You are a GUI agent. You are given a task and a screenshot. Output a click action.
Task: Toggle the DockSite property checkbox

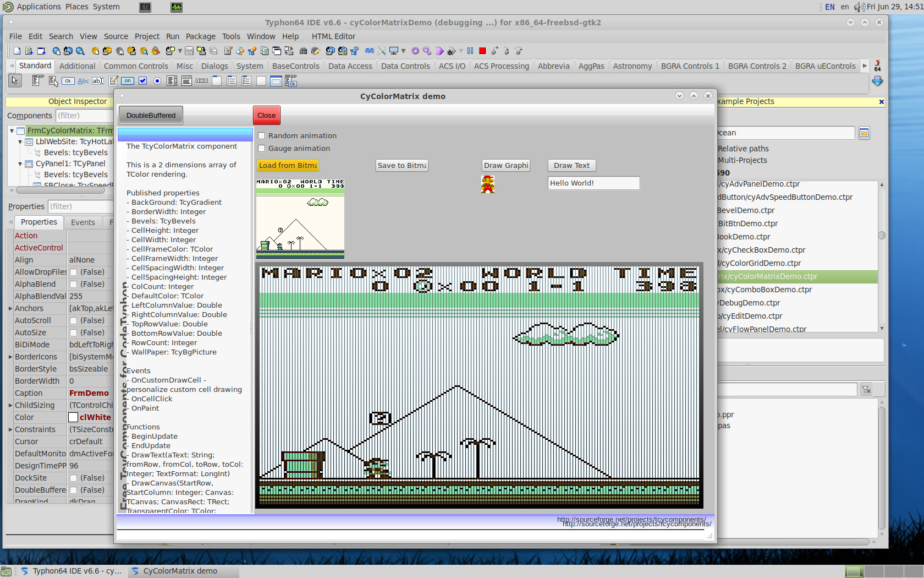[74, 478]
